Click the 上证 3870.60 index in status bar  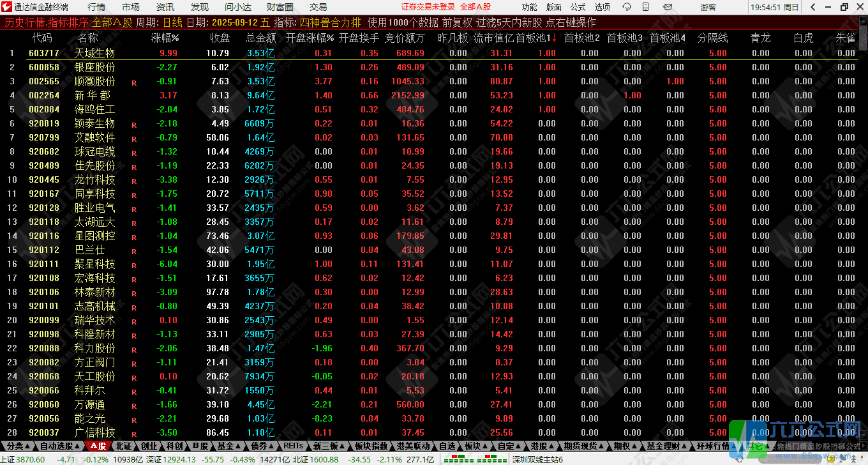22,459
